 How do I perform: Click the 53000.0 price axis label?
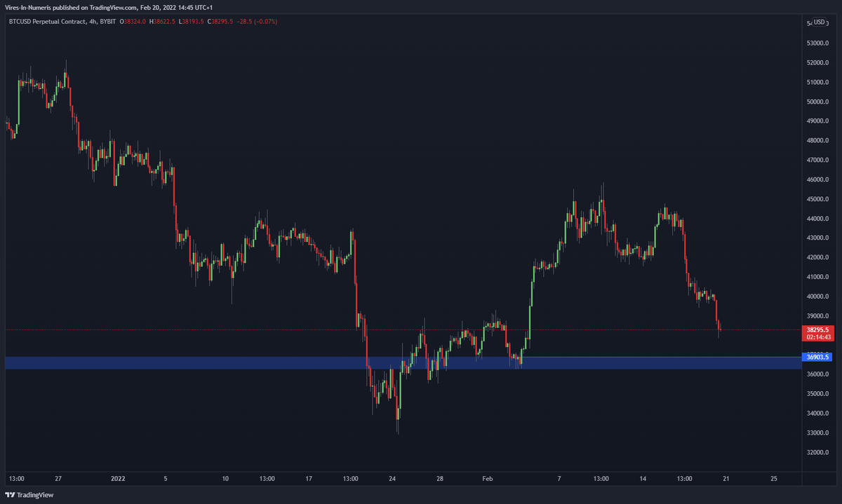pos(817,43)
